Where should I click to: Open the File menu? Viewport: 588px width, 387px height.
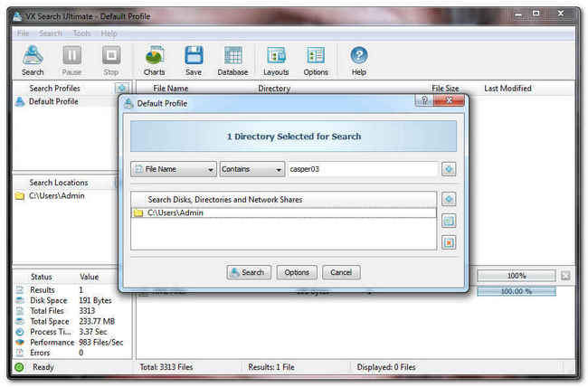(23, 33)
